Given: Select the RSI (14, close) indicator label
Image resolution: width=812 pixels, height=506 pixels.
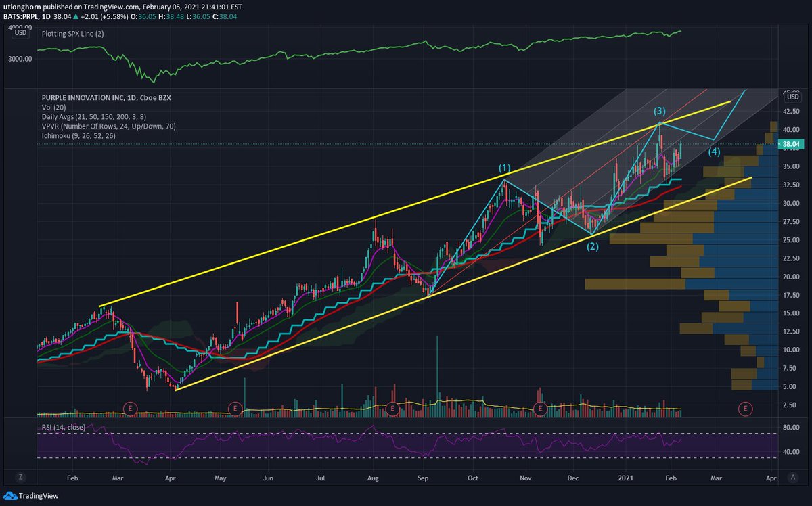Looking at the screenshot, I should (65, 427).
